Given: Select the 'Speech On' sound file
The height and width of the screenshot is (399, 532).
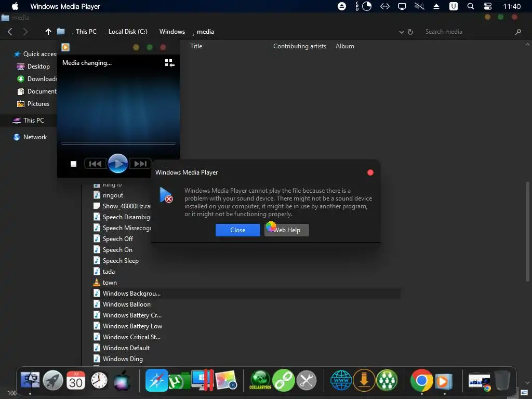Looking at the screenshot, I should point(113,250).
